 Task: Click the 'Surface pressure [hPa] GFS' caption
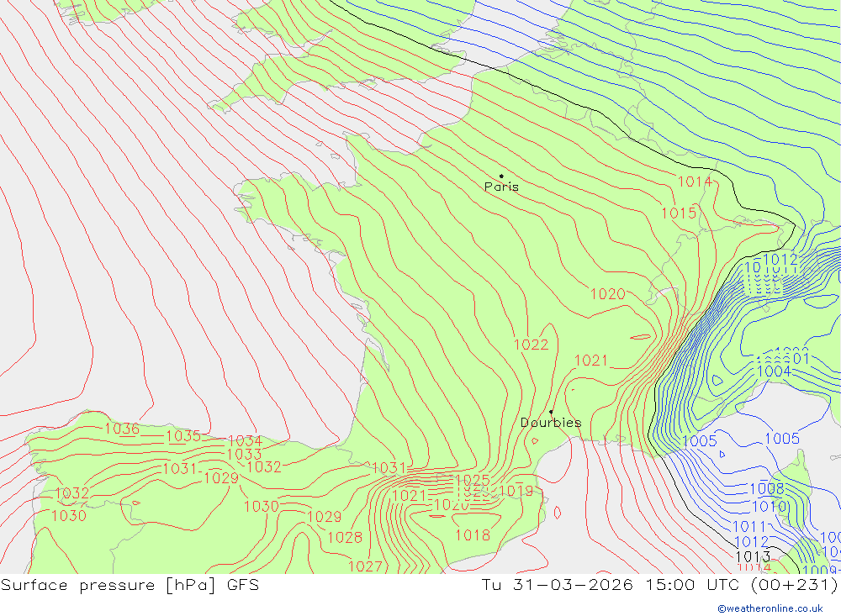pos(130,585)
